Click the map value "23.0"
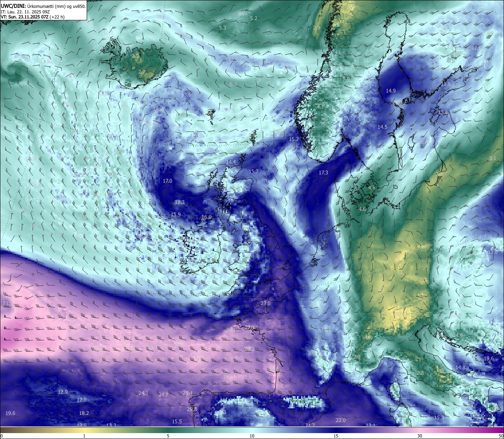Image resolution: width=504 pixels, height=439 pixels. 265,304
